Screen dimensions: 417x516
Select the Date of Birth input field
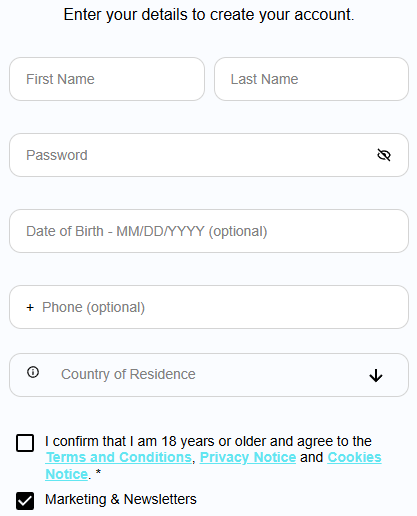coord(209,231)
